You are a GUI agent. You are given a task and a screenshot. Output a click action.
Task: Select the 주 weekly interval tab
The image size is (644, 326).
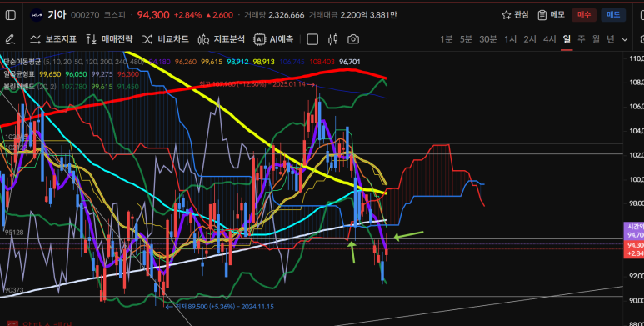point(582,39)
